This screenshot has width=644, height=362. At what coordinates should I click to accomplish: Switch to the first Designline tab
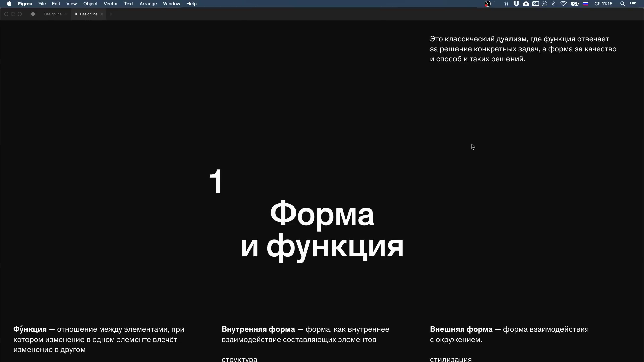coord(53,14)
